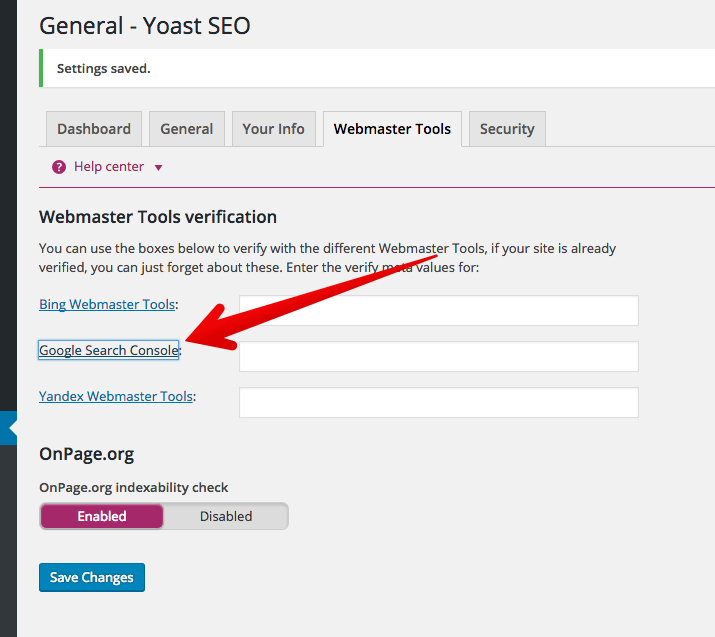Open the Yandex Webmaster Tools link
Image resolution: width=715 pixels, height=637 pixels.
click(116, 396)
